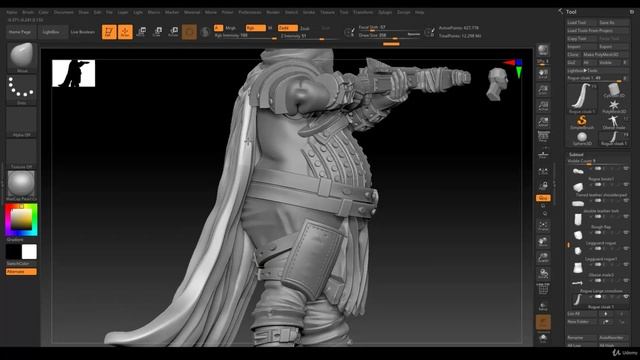Viewport: 640px width, 360px height.
Task: Click the Frame mesh icon
Action: (543, 226)
